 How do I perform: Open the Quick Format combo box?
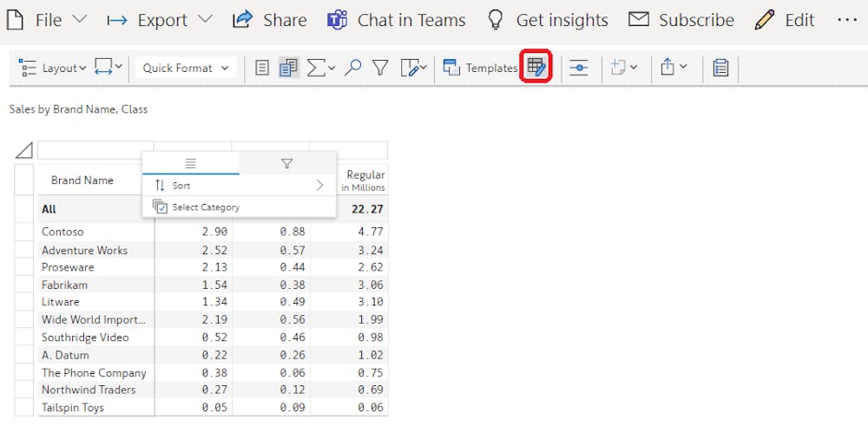coord(186,68)
